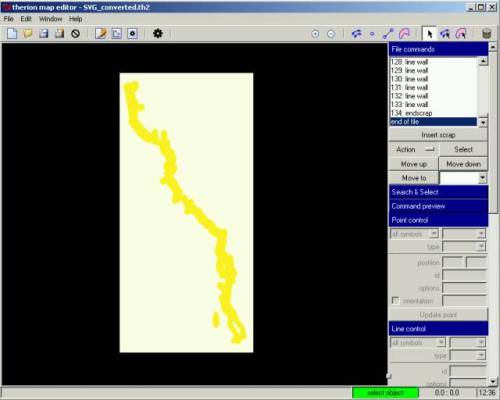The height and width of the screenshot is (400, 500).
Task: Click the select area tool with pink outline
Action: tap(461, 34)
